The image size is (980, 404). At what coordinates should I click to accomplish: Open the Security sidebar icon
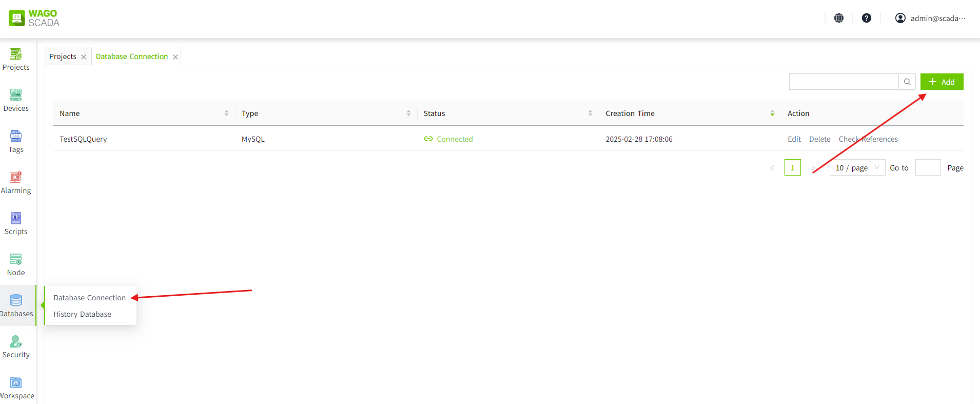(x=16, y=341)
